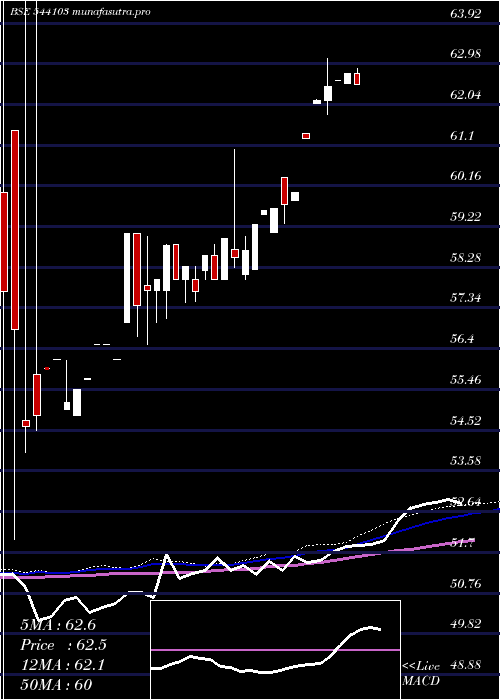
Task: Click the small red candlestick near 61.3
Action: (306, 136)
